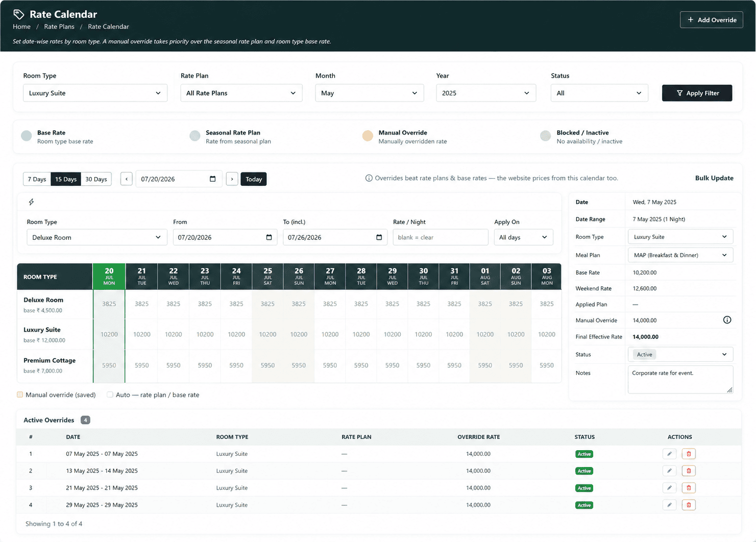Open calendar picker in the From date field
Screen dimensions: 756x542
[x=269, y=237]
